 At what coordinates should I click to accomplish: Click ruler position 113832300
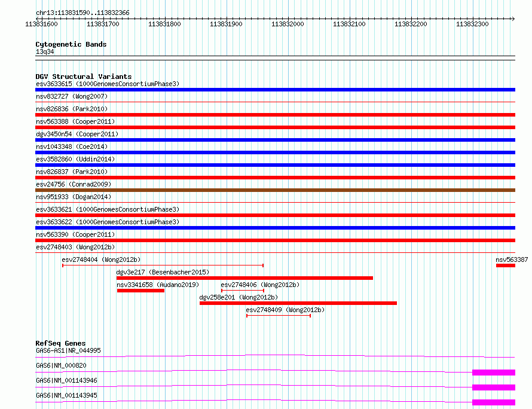coord(472,24)
